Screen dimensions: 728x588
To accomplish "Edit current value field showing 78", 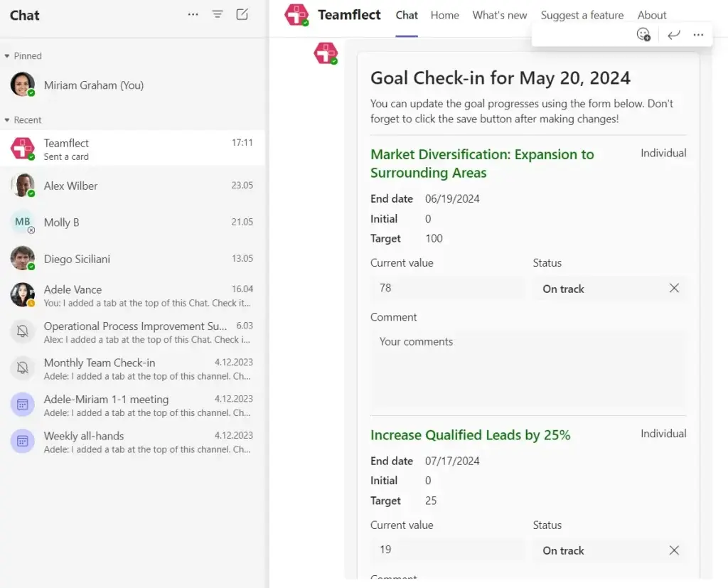I will tap(447, 288).
